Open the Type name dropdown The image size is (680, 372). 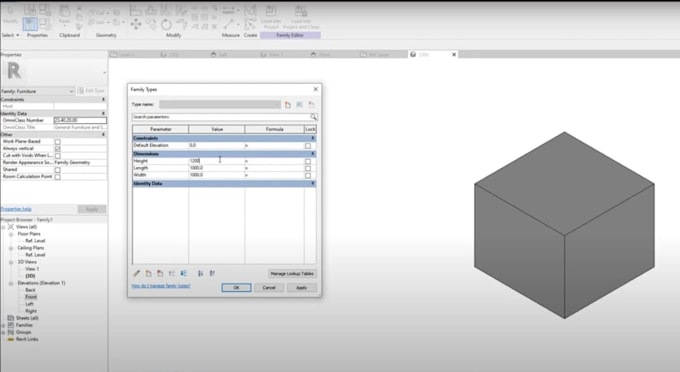pyautogui.click(x=220, y=104)
